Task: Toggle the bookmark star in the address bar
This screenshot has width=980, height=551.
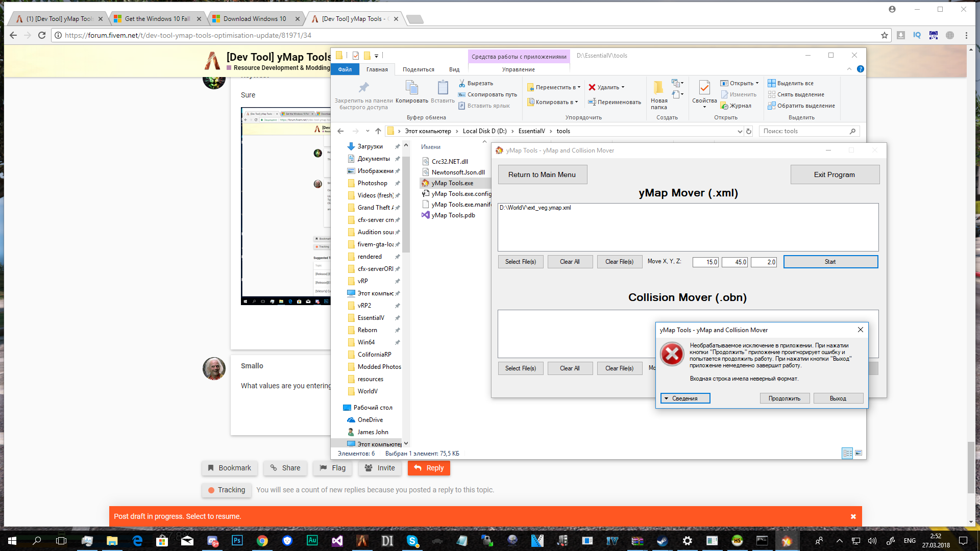Action: 884,35
